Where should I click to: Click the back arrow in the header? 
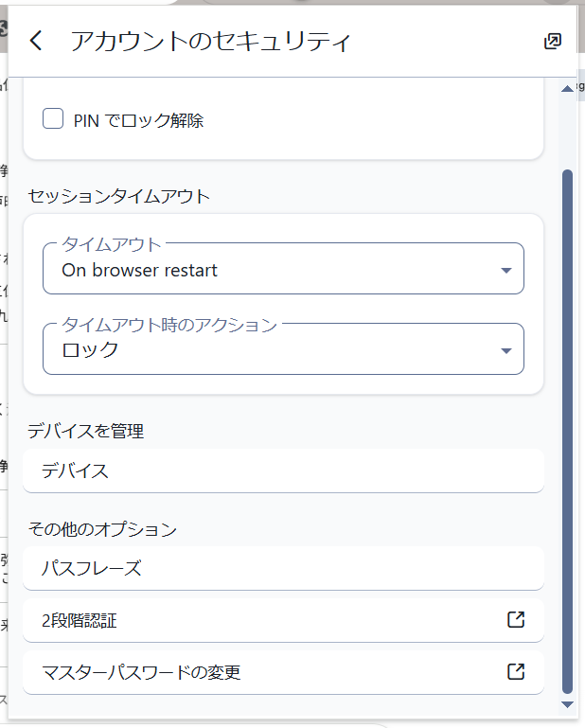36,41
